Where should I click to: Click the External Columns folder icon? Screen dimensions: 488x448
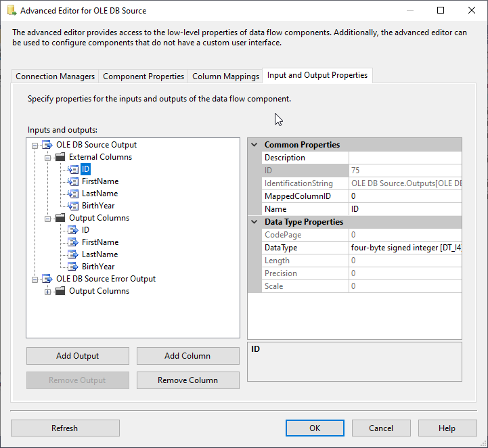pyautogui.click(x=60, y=157)
